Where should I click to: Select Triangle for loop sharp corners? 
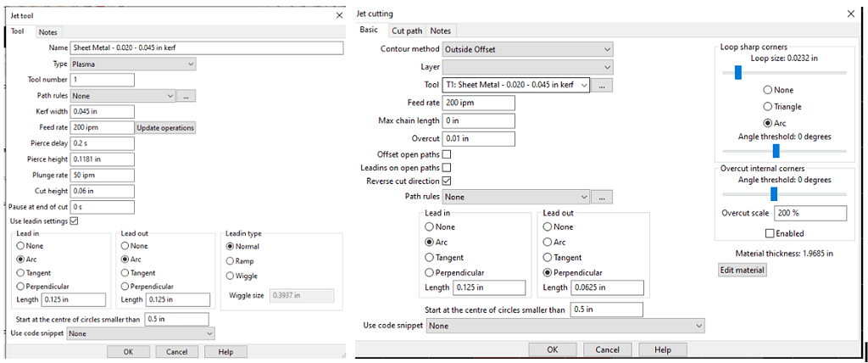[768, 107]
